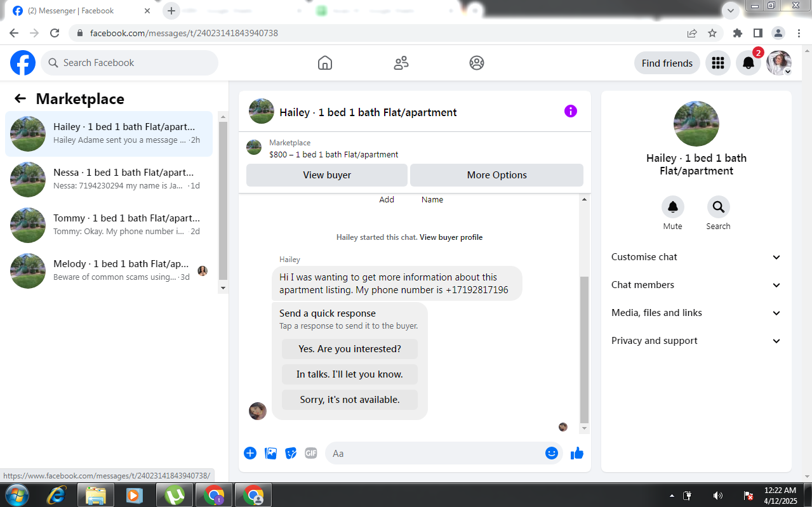Image resolution: width=812 pixels, height=507 pixels.
Task: Open Hailey's large profile picture
Action: click(696, 124)
